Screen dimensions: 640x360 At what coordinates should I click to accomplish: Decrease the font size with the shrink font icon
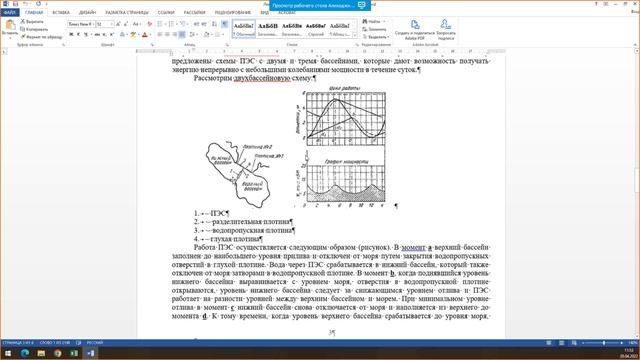pyautogui.click(x=126, y=24)
